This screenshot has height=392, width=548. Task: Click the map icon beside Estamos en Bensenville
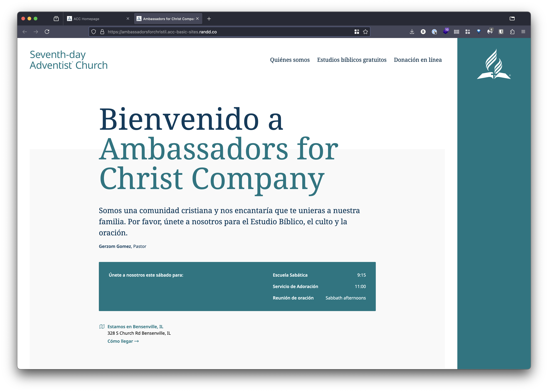point(102,327)
